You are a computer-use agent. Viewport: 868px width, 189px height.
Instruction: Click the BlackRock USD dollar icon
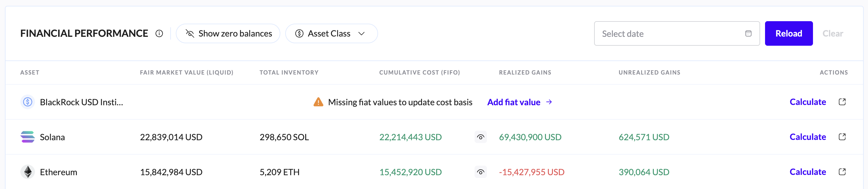pyautogui.click(x=28, y=102)
